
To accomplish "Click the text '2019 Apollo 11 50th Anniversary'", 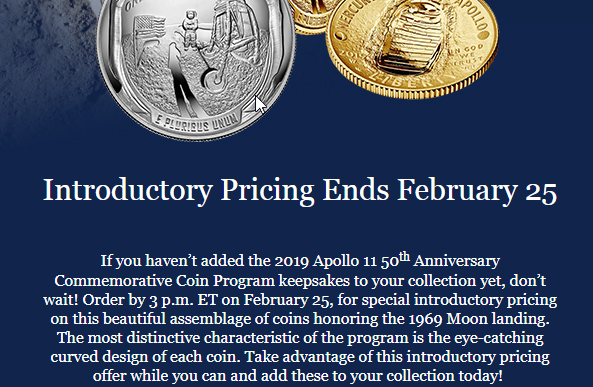I will point(387,261).
